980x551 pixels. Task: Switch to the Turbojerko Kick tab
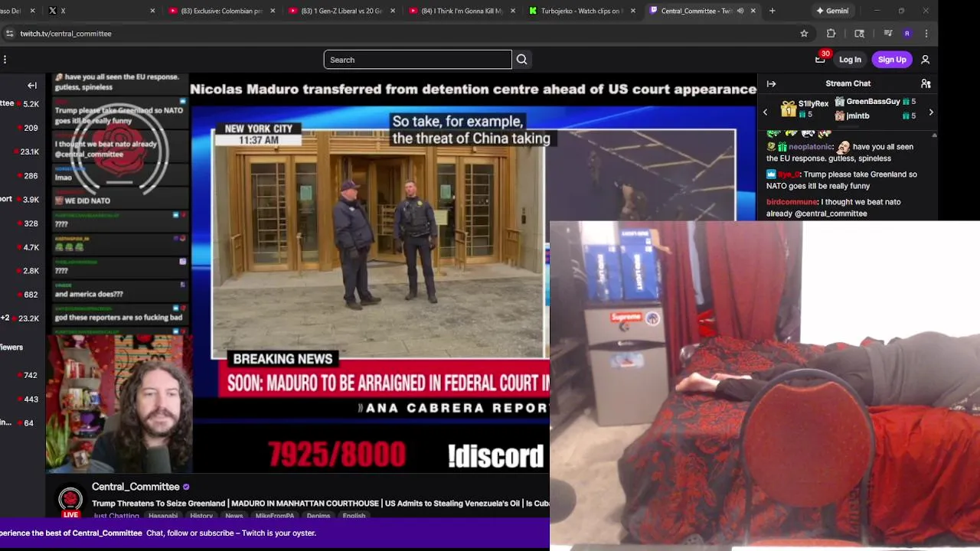(x=582, y=11)
